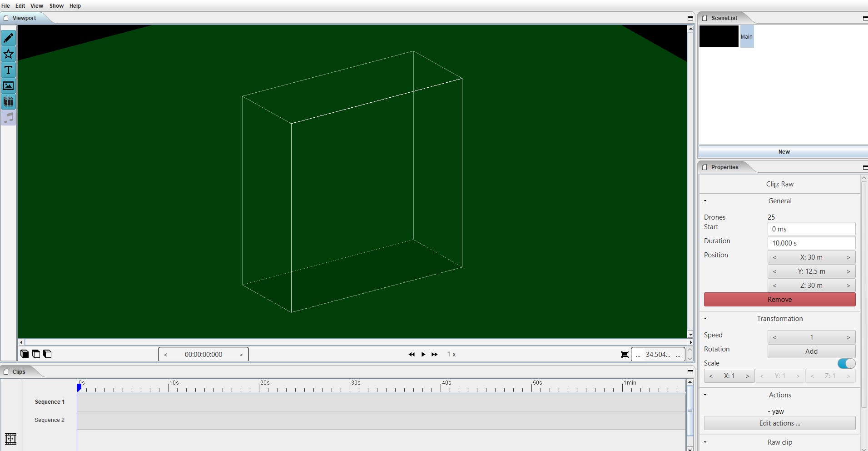
Task: Click the Edit actions button
Action: (779, 423)
